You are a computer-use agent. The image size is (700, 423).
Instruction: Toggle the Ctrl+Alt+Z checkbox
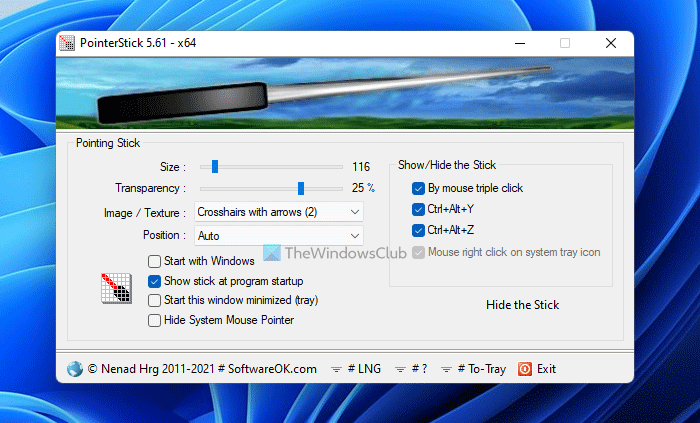[x=418, y=230]
